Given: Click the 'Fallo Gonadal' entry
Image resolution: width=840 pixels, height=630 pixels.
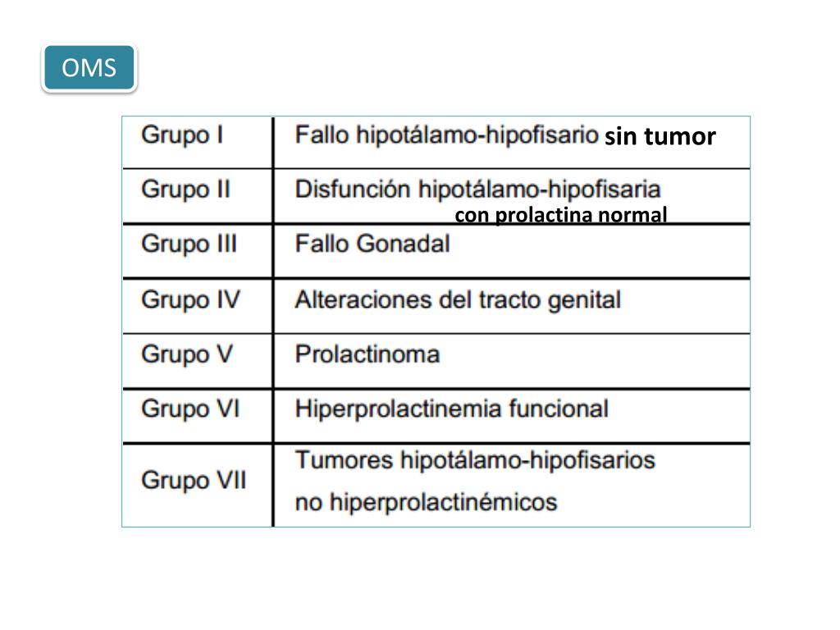Looking at the screenshot, I should click(x=372, y=244).
